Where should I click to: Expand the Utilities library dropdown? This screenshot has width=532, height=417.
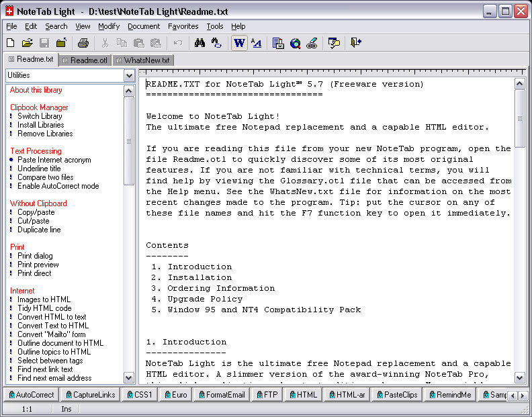tap(129, 75)
